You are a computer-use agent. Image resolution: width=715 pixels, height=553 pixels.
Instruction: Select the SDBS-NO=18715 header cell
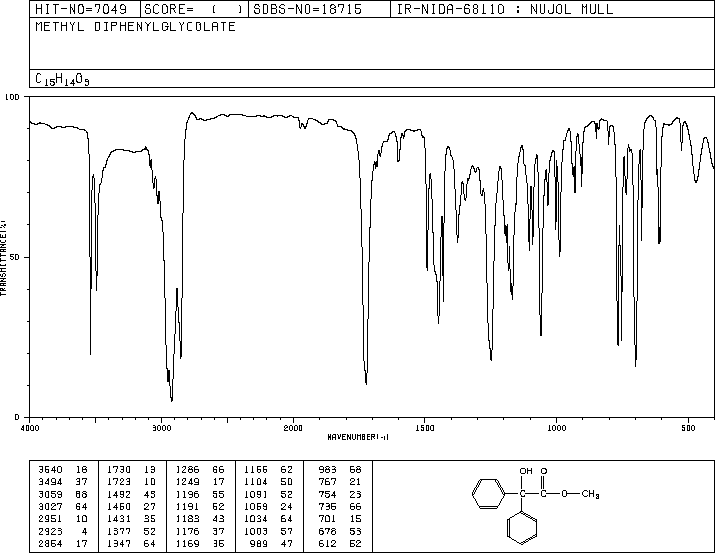[x=307, y=9]
